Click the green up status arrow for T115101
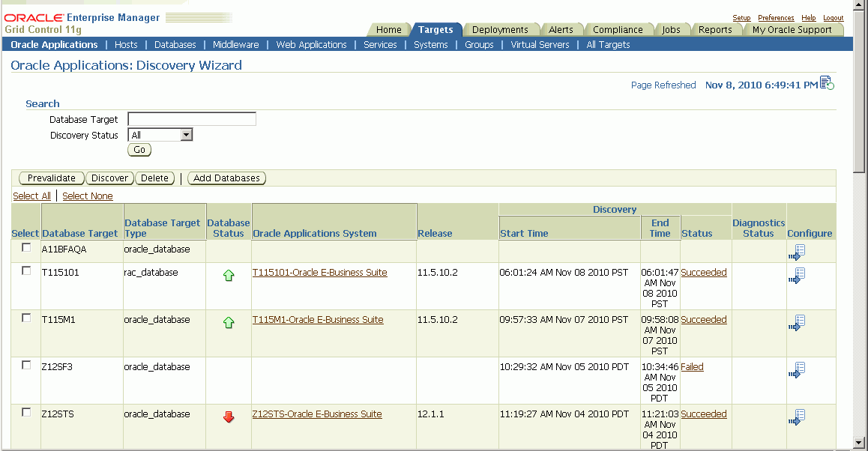The image size is (868, 451). [x=229, y=275]
